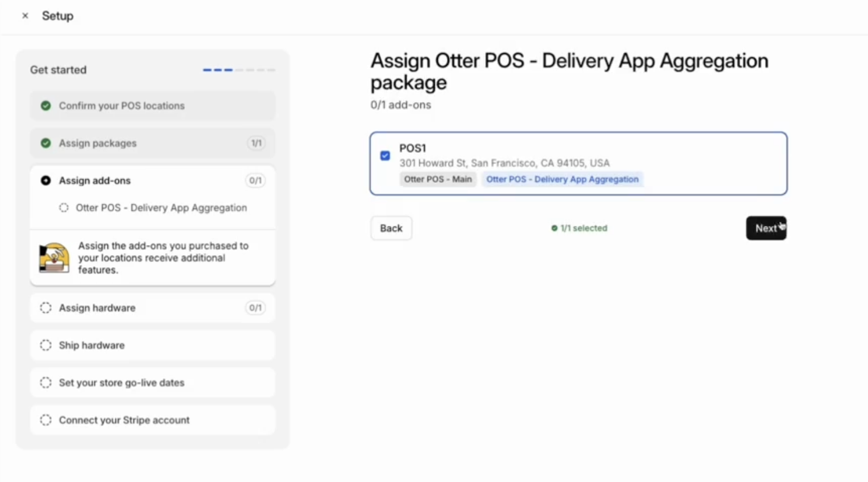Click dashed circle beside Otter POS - Delivery App Aggregation
Viewport: 868px width, 482px height.
pyautogui.click(x=64, y=208)
